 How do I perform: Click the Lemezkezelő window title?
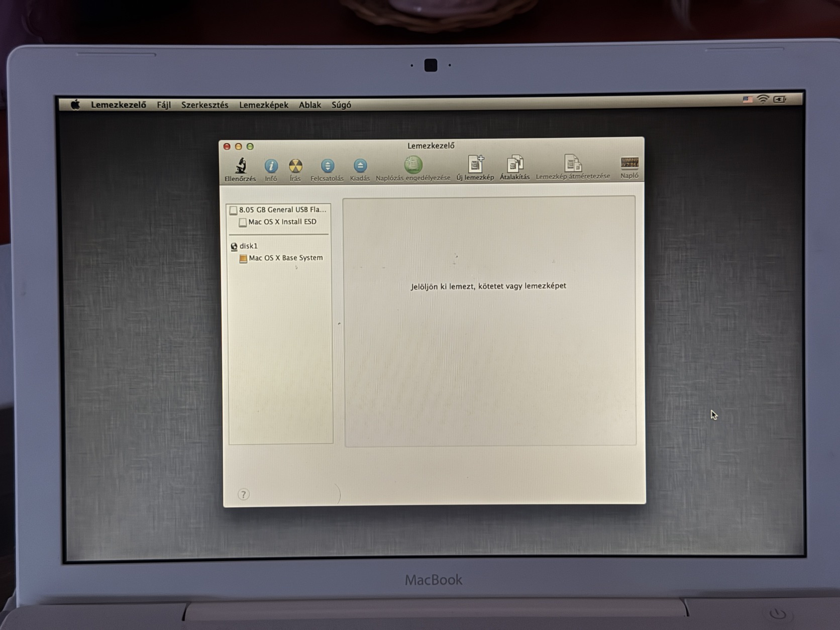[431, 146]
